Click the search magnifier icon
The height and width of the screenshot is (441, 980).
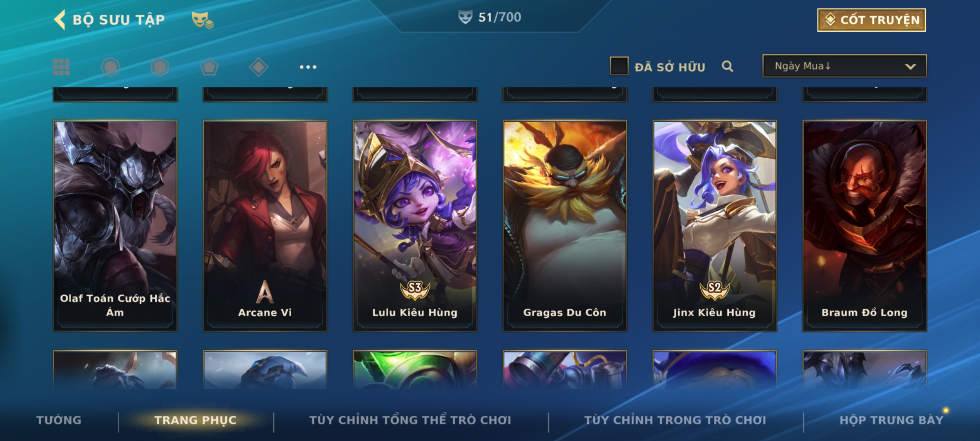(x=727, y=66)
